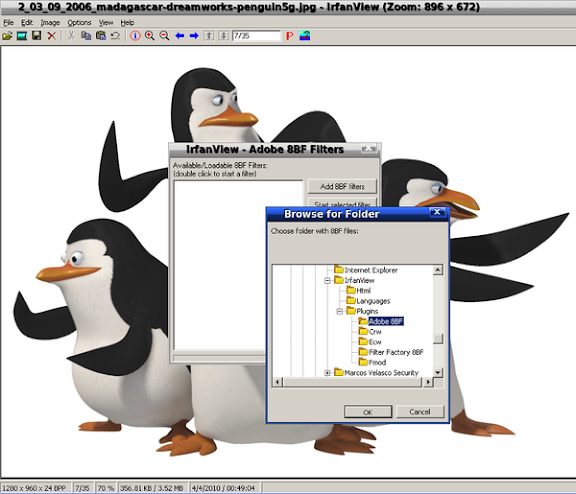Close the Browse for Folder dialog
The height and width of the screenshot is (494, 576).
437,212
